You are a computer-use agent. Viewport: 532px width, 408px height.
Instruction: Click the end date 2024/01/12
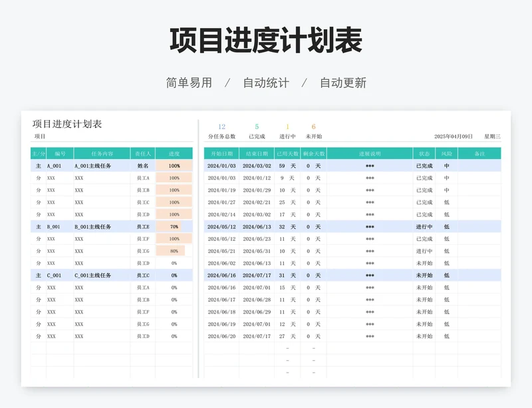tap(257, 178)
